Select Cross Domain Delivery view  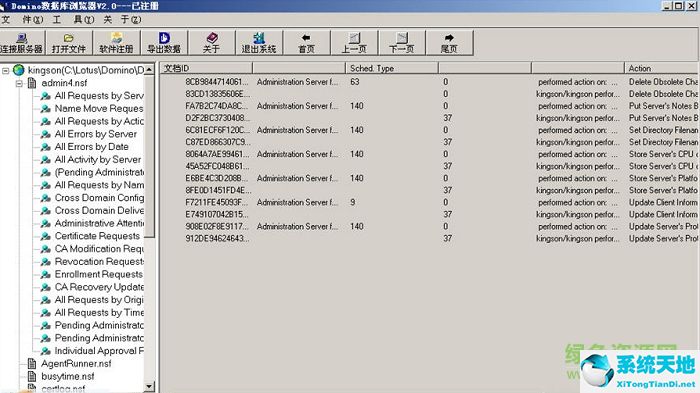(x=99, y=210)
